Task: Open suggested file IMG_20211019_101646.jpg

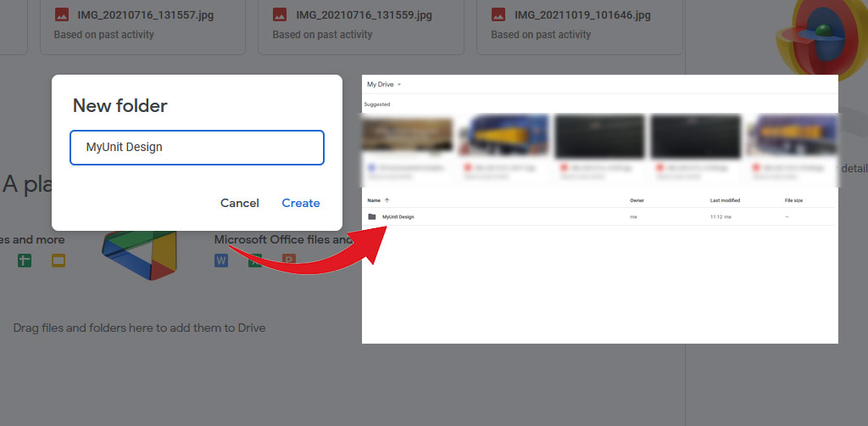Action: pos(580,28)
